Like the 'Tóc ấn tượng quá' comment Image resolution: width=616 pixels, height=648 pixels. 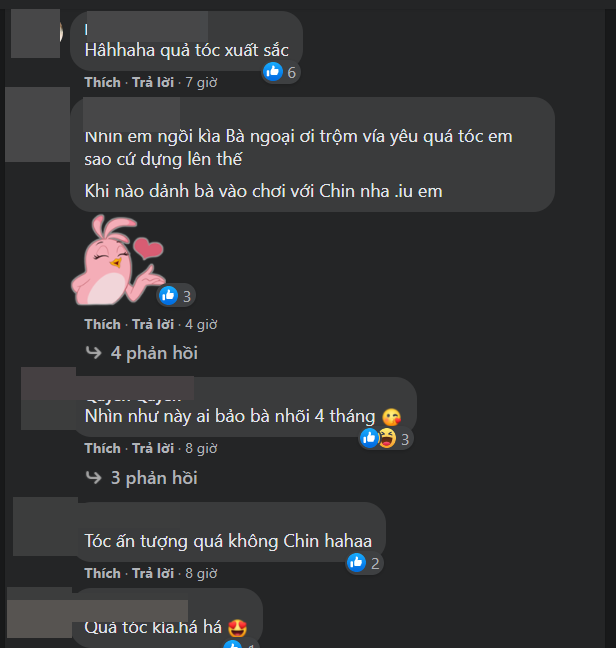coord(102,574)
